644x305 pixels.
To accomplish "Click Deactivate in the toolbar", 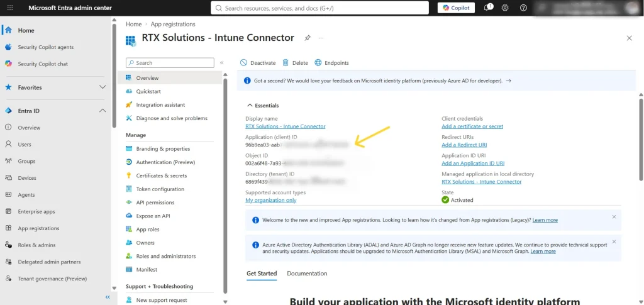I will 258,63.
